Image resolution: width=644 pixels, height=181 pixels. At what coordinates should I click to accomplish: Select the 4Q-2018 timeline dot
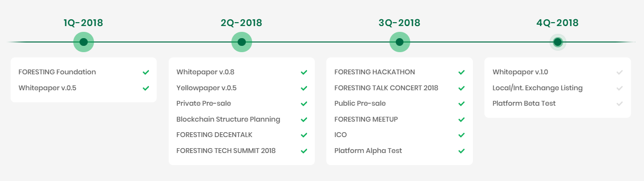pyautogui.click(x=558, y=42)
